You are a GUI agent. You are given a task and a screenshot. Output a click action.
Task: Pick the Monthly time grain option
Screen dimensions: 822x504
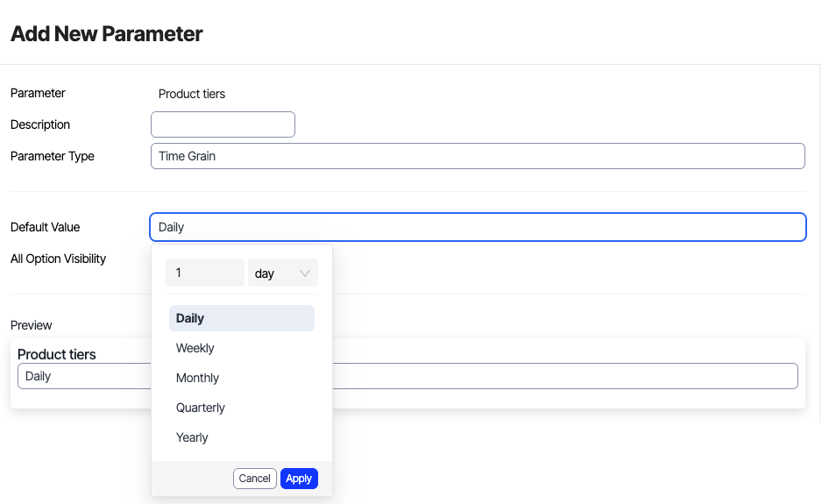(x=198, y=378)
